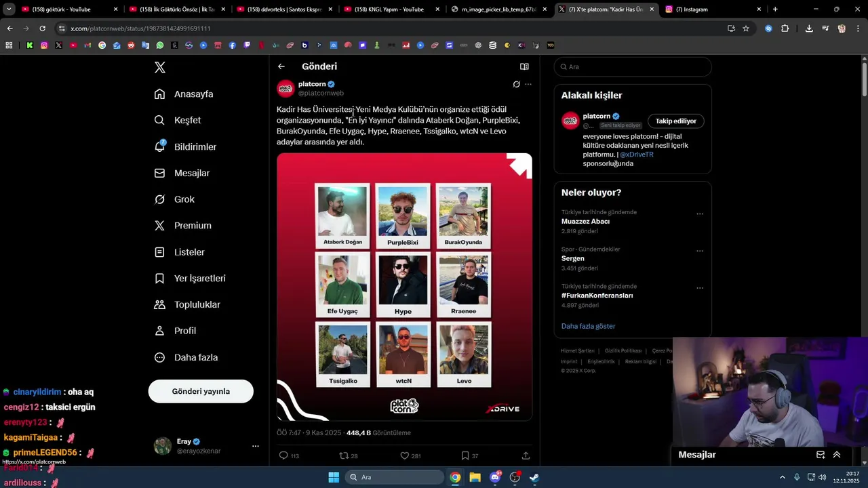Open Bildirimler notifications
This screenshot has height=488, width=868.
click(185, 146)
